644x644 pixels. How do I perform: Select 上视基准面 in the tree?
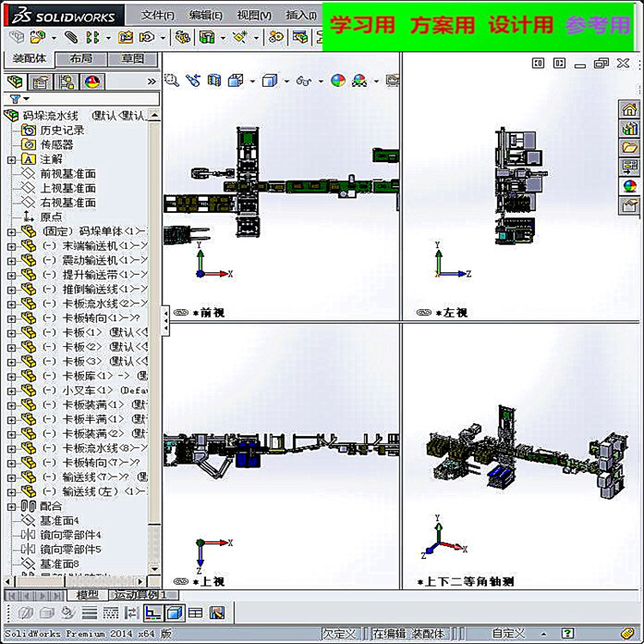pos(68,188)
